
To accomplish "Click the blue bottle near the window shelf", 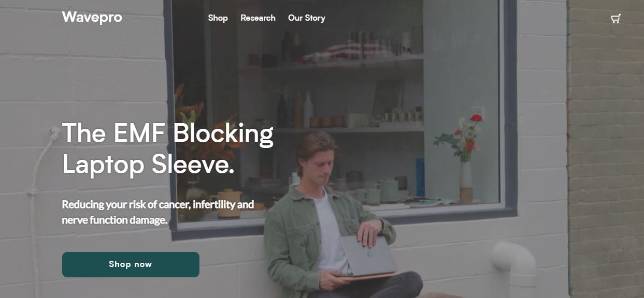I will pos(420,177).
